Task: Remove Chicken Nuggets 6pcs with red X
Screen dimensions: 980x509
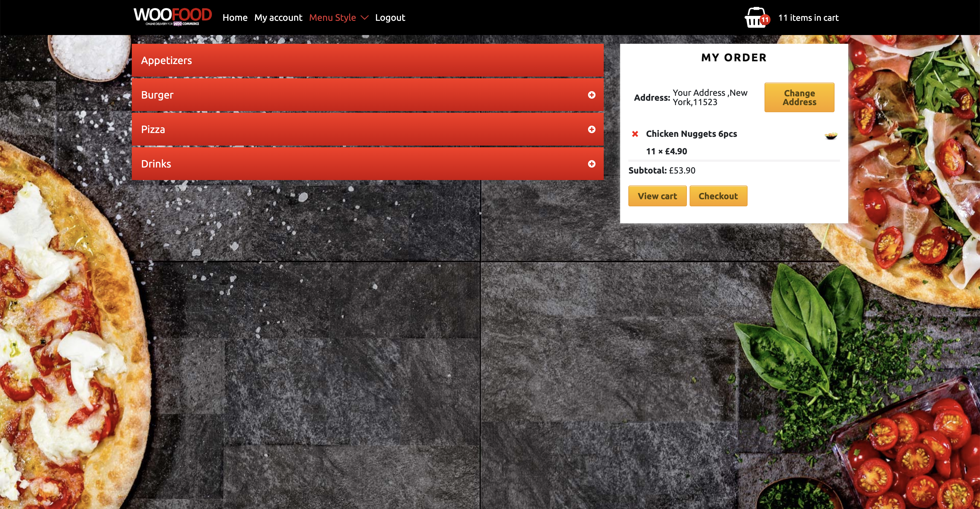Action: click(635, 134)
